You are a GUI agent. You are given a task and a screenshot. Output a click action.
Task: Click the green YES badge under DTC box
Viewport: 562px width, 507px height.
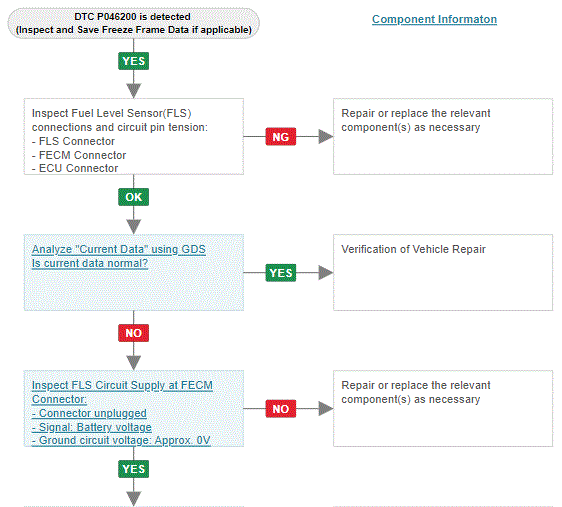133,61
